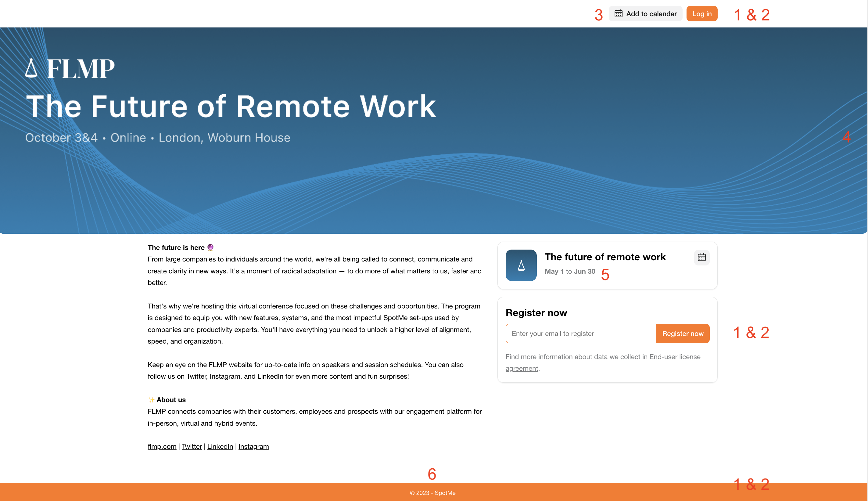Click the sparkle icon next to About us
The width and height of the screenshot is (868, 501).
coord(151,399)
